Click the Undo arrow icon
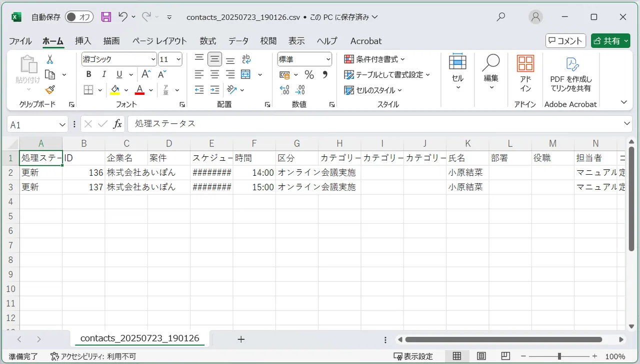The height and width of the screenshot is (364, 640). (123, 17)
